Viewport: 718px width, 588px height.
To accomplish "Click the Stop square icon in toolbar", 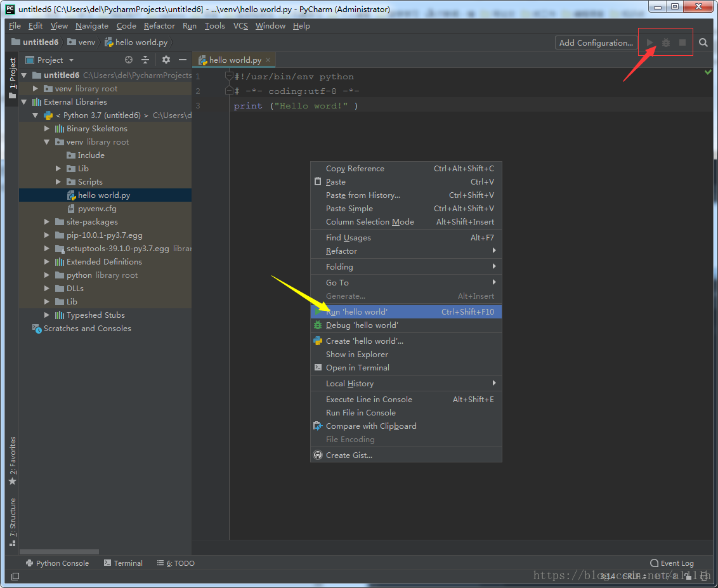I will pyautogui.click(x=682, y=42).
